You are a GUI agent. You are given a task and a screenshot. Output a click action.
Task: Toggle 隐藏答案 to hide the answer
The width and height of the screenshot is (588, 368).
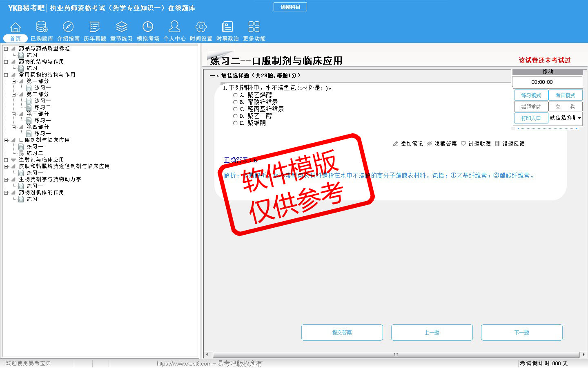tap(442, 144)
